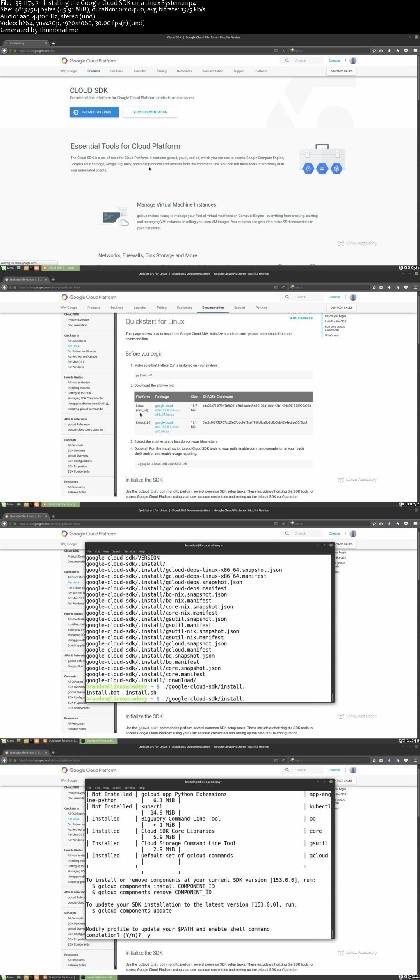Open the highlighted Products tab on the Cloud SDK page
The width and height of the screenshot is (420, 980).
pyautogui.click(x=94, y=71)
